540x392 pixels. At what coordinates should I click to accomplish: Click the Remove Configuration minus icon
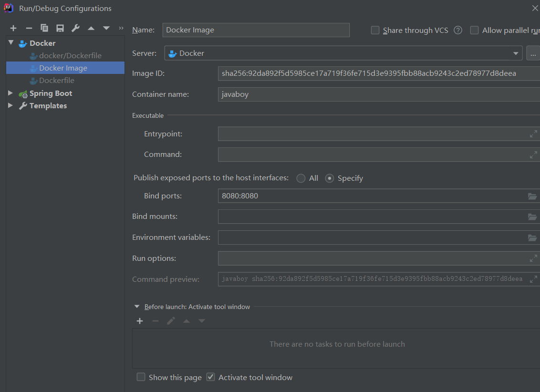pyautogui.click(x=29, y=29)
